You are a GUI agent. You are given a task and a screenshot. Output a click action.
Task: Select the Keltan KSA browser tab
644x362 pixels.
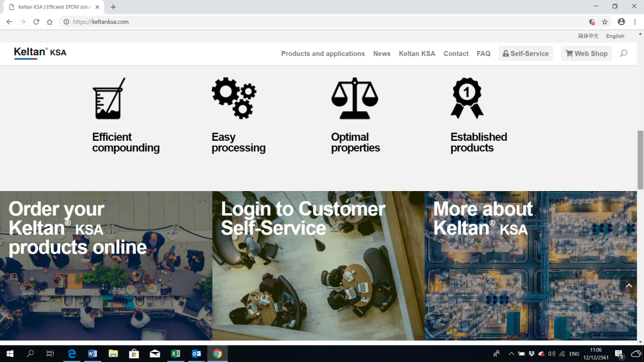tap(54, 7)
